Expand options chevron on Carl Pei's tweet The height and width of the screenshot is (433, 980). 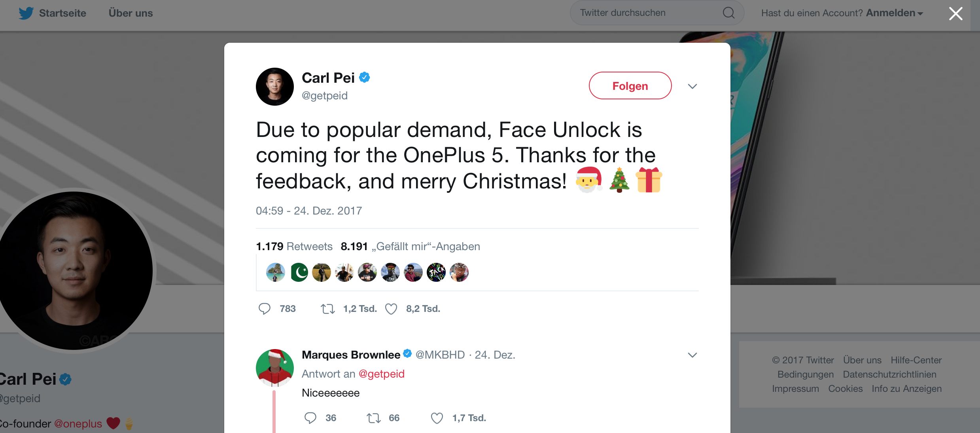click(692, 86)
